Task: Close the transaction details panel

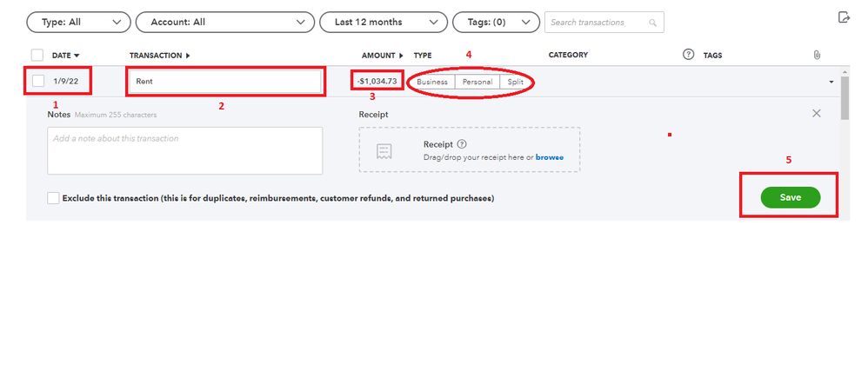Action: [817, 113]
